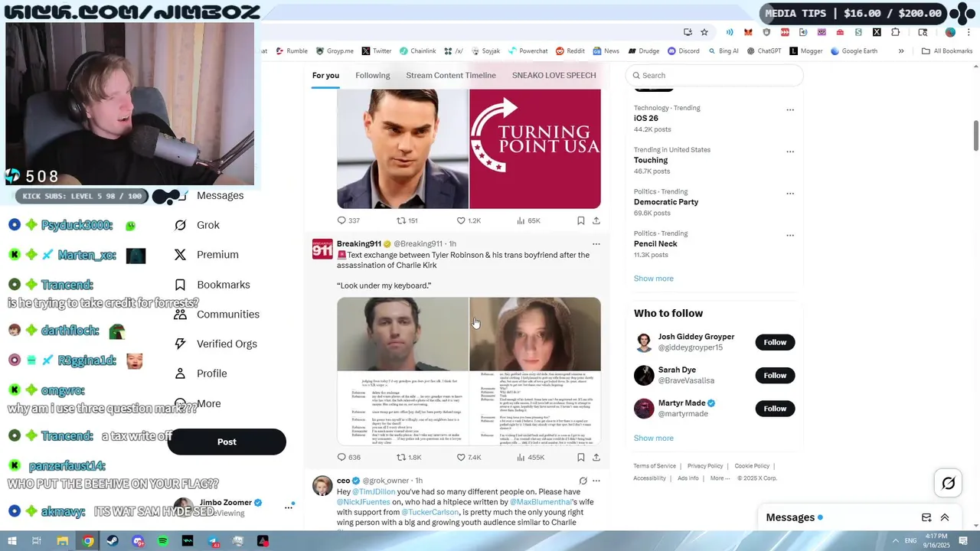Image resolution: width=980 pixels, height=551 pixels.
Task: Open Chrome from the taskbar
Action: click(x=88, y=541)
